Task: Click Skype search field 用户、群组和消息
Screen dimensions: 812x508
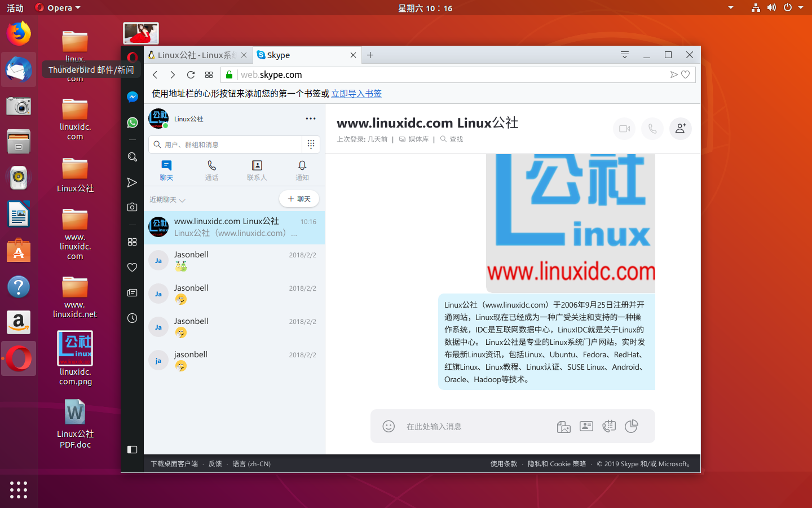Action: [226, 144]
